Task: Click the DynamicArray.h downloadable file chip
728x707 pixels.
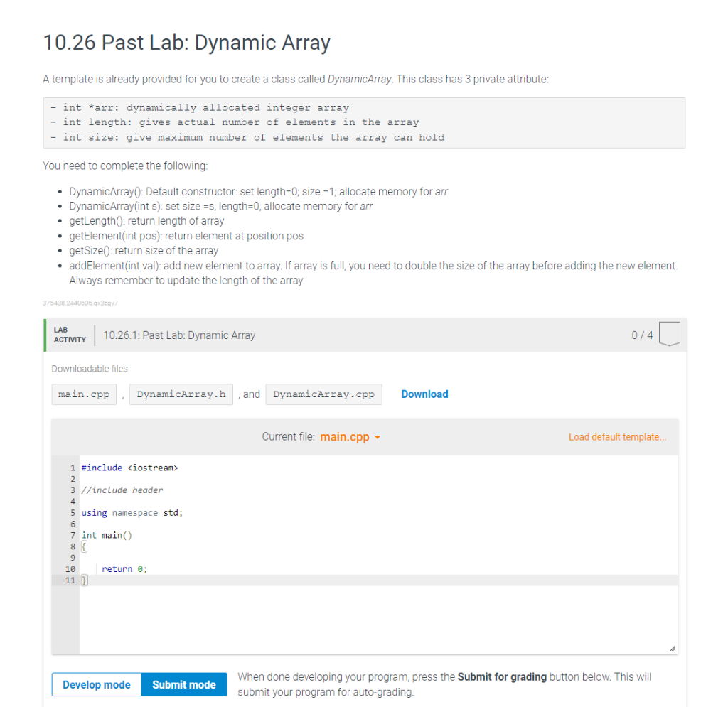Action: (x=181, y=394)
